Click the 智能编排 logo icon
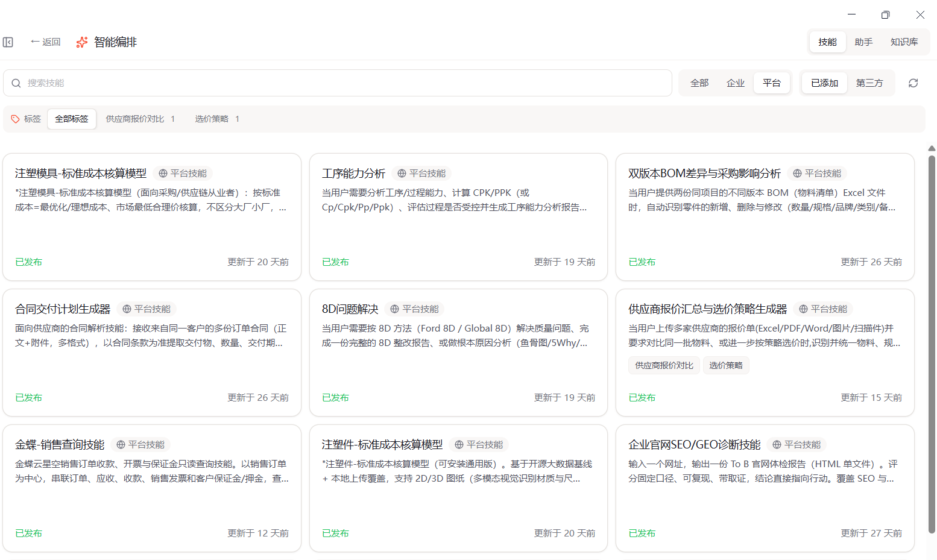 click(82, 42)
